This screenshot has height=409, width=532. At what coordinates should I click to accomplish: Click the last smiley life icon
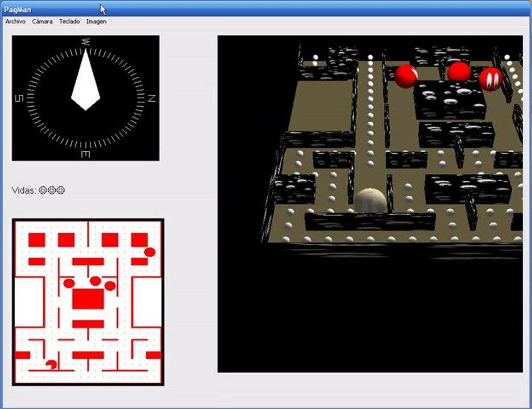pos(61,190)
